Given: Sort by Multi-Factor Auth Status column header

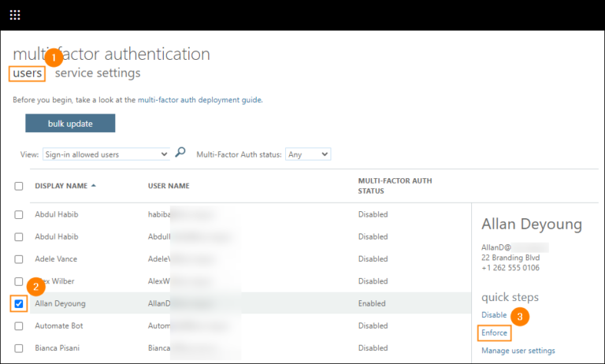Looking at the screenshot, I should pos(395,186).
